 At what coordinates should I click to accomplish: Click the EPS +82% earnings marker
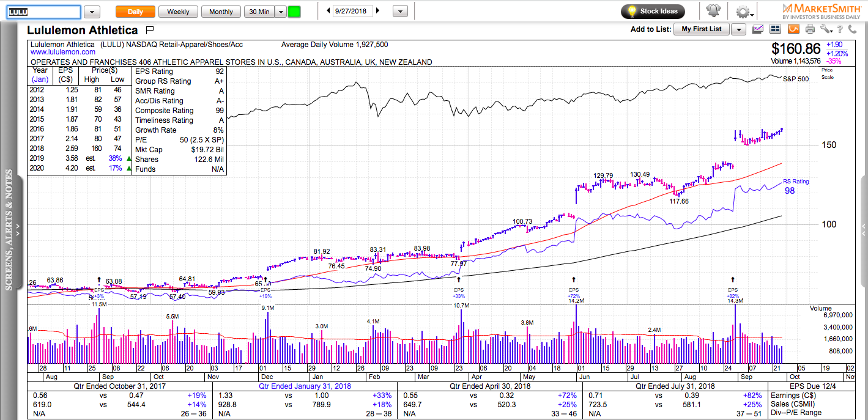pos(733,292)
